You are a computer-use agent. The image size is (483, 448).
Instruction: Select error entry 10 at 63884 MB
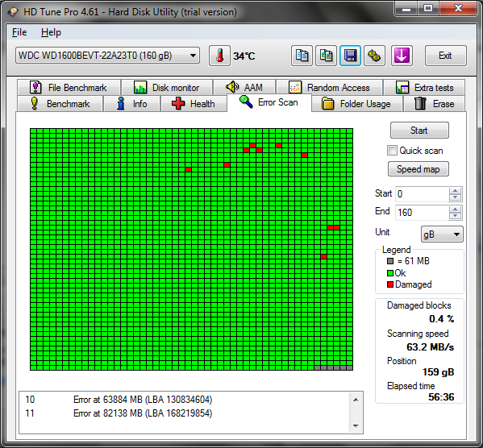[119, 400]
